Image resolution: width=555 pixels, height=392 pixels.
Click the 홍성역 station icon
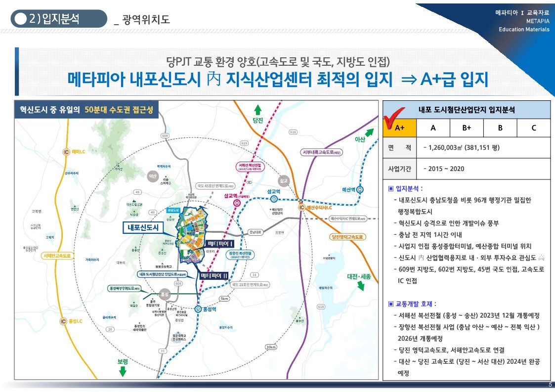click(x=198, y=309)
